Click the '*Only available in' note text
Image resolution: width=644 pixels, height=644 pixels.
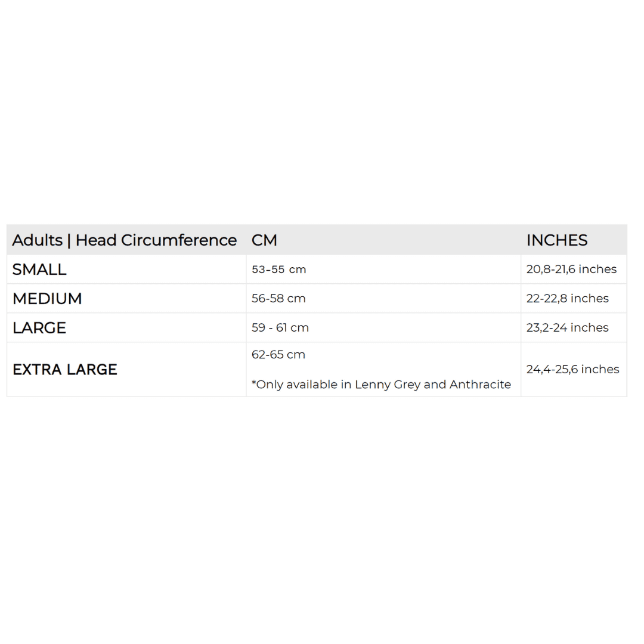[x=302, y=385]
